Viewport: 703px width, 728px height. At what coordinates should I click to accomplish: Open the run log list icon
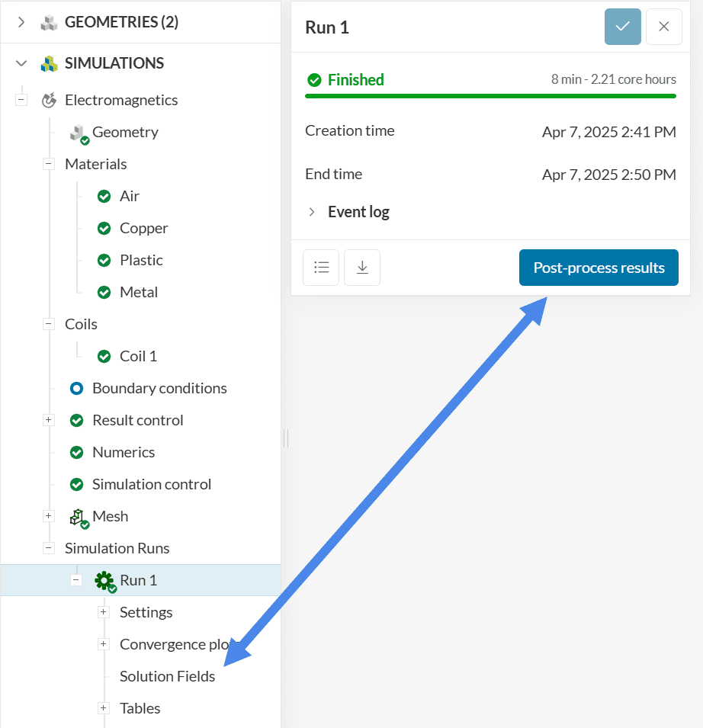point(321,268)
